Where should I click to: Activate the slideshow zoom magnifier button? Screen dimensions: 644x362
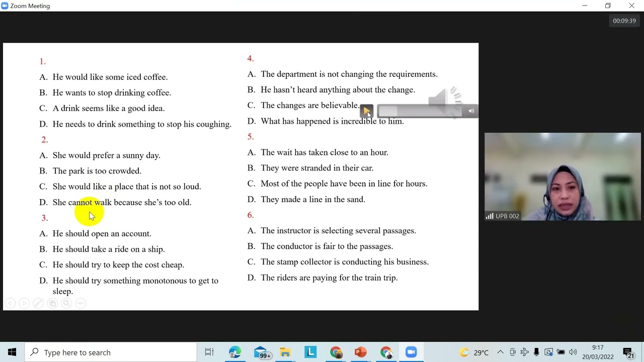pos(66,303)
